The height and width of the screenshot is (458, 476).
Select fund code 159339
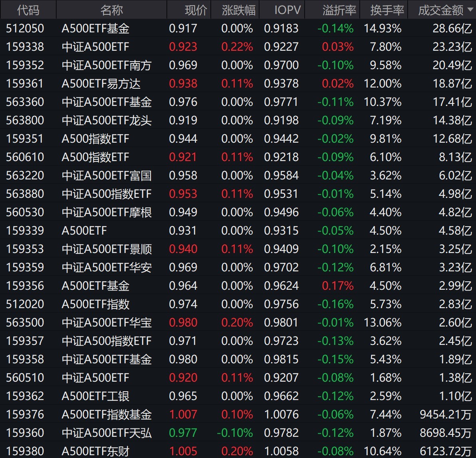[x=25, y=231]
